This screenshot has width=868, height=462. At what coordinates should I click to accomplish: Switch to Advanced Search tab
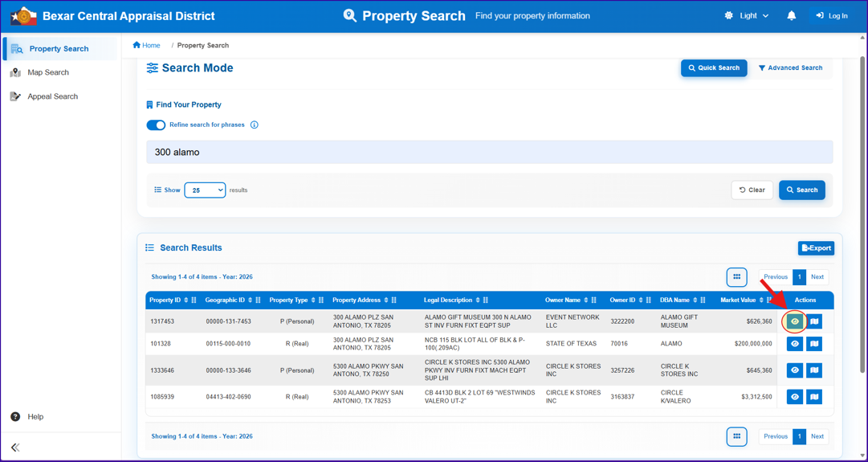click(790, 67)
